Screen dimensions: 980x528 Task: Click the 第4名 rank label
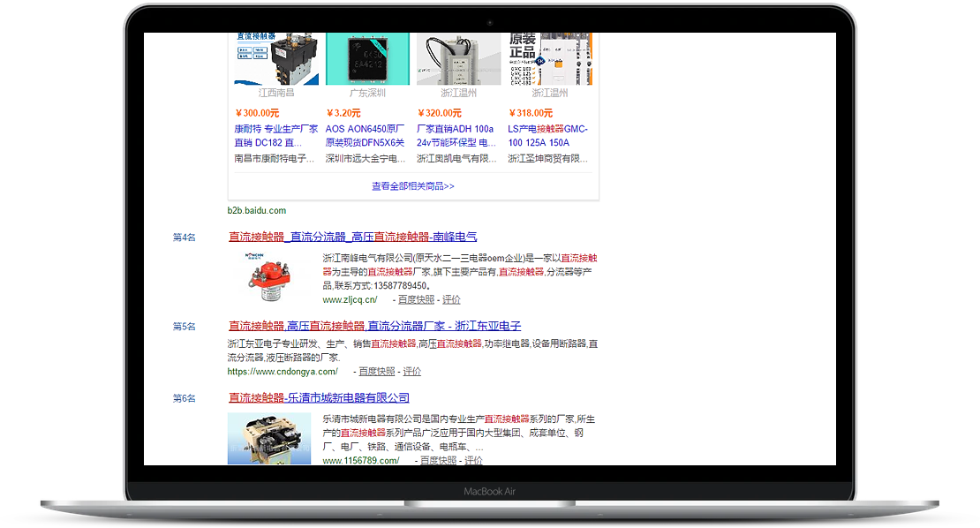tap(185, 238)
